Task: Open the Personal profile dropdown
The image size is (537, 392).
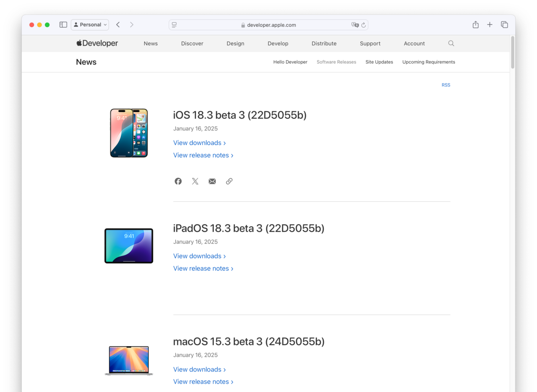Action: 90,25
